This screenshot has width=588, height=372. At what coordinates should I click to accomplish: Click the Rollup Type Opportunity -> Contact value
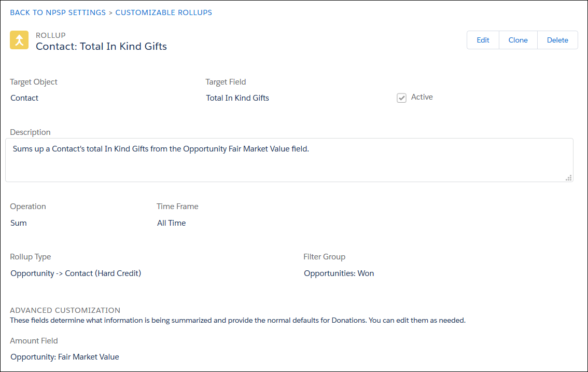(76, 273)
